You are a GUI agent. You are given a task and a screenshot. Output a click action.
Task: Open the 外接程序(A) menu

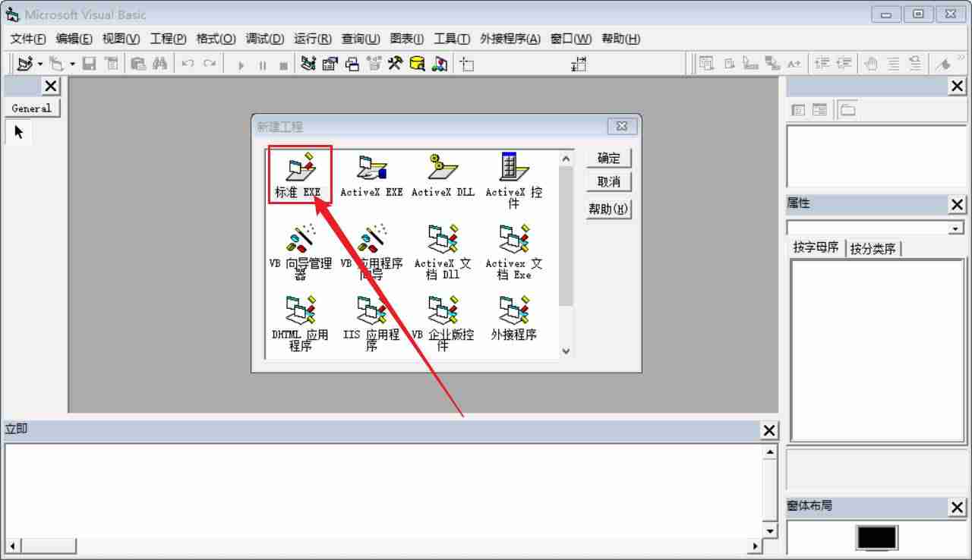tap(510, 39)
